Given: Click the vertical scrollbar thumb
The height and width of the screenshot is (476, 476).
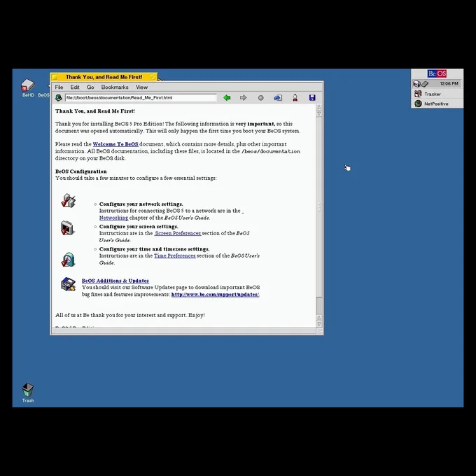Looking at the screenshot, I should (319, 206).
